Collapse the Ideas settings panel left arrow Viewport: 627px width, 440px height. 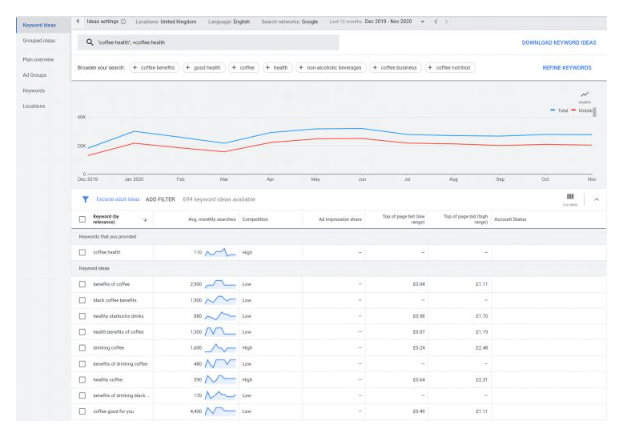point(79,21)
